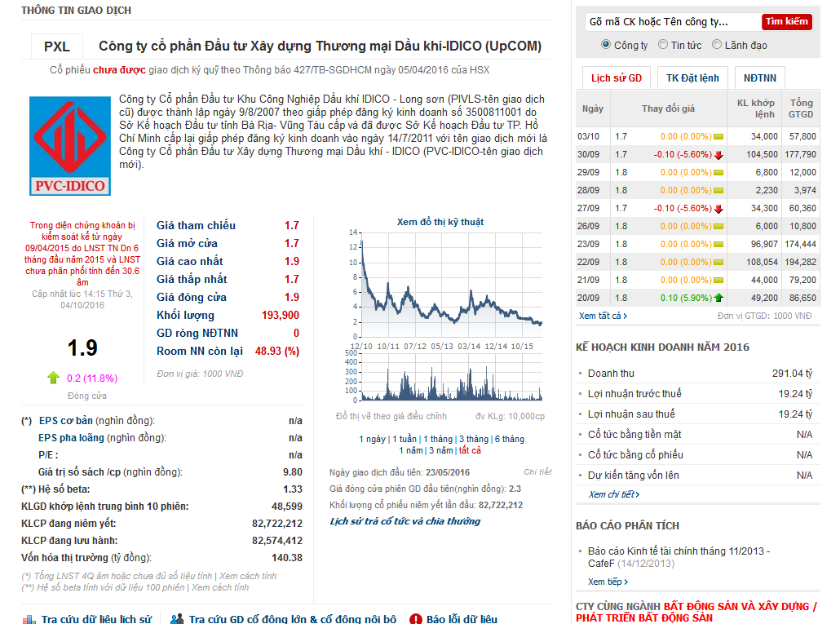Click the price history line chart
Viewport: 840px width, 624px height.
(451, 285)
